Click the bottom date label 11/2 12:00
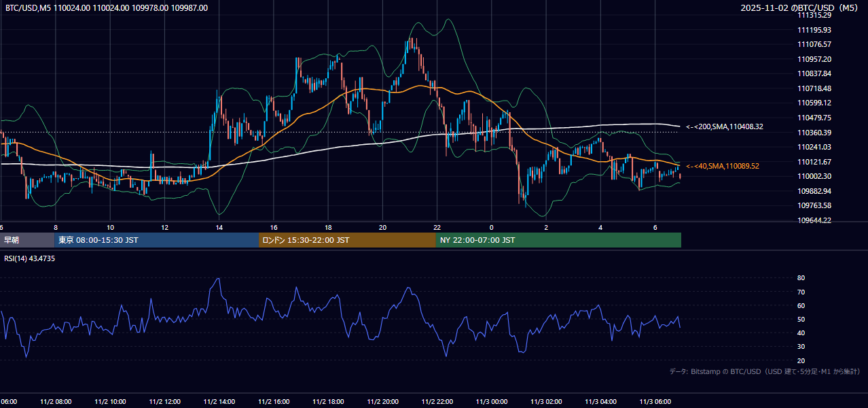Viewport: 868px width, 408px height. [x=164, y=401]
